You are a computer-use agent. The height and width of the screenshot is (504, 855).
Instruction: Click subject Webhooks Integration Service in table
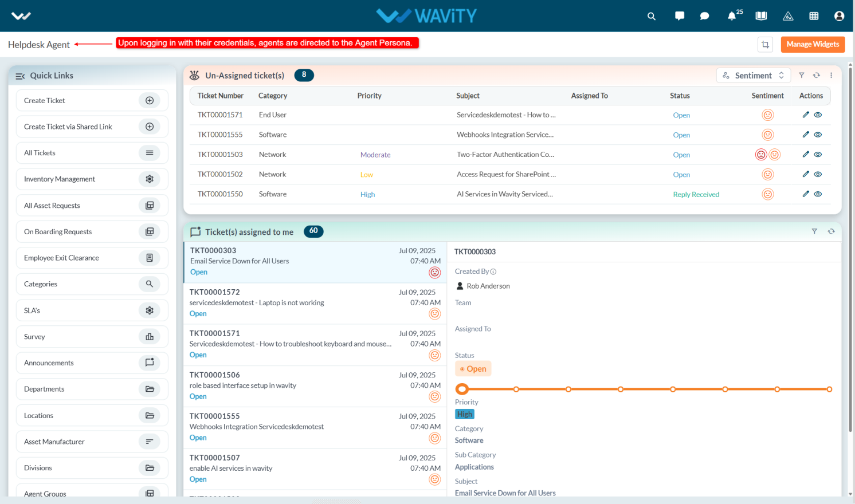pos(505,135)
